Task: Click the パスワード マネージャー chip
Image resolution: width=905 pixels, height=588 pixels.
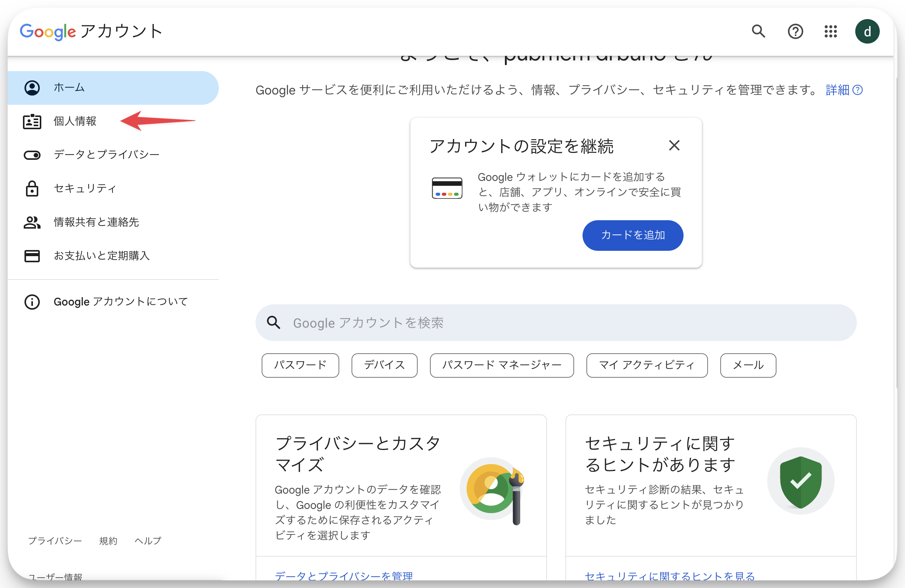Action: (x=502, y=365)
